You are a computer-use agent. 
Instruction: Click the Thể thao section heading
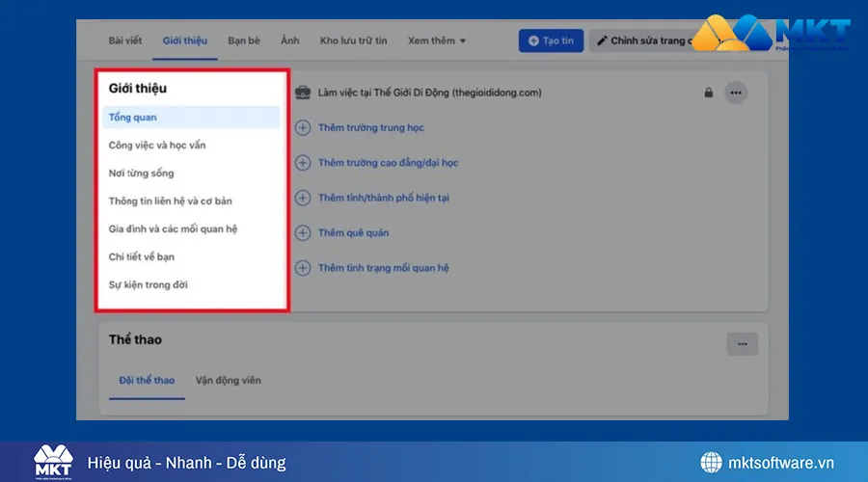click(x=135, y=339)
